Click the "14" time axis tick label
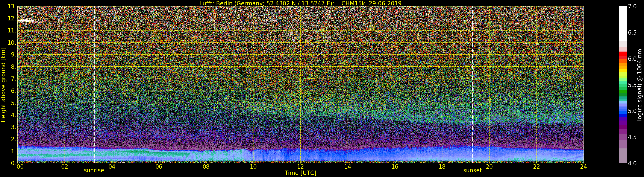This screenshot has width=644, height=177. (x=347, y=167)
